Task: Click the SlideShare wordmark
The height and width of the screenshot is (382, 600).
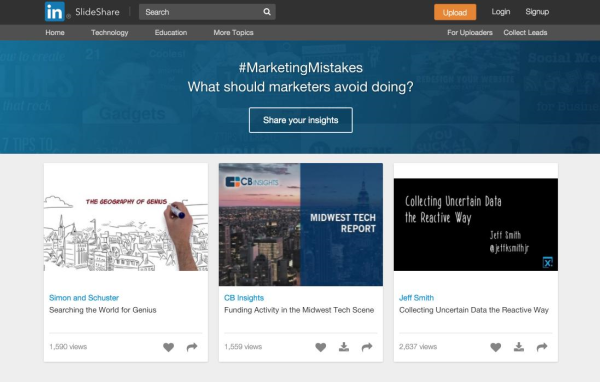Action: click(97, 12)
